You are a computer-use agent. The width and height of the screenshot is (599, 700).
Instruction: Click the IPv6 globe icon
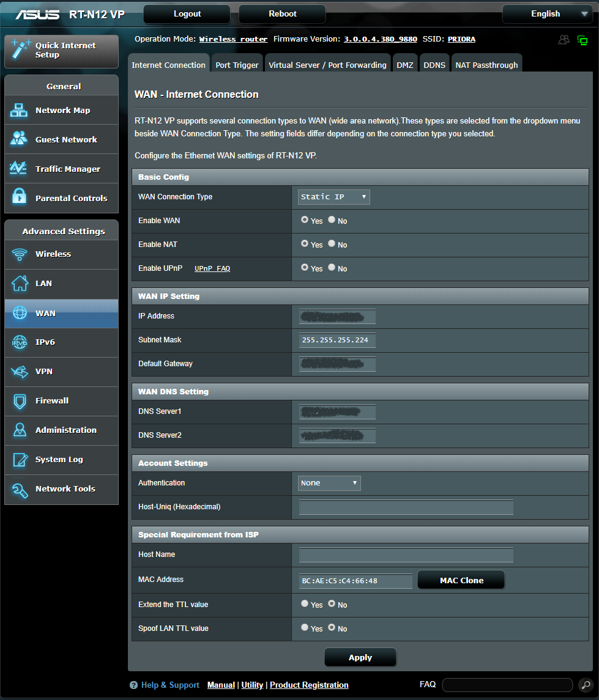click(20, 342)
